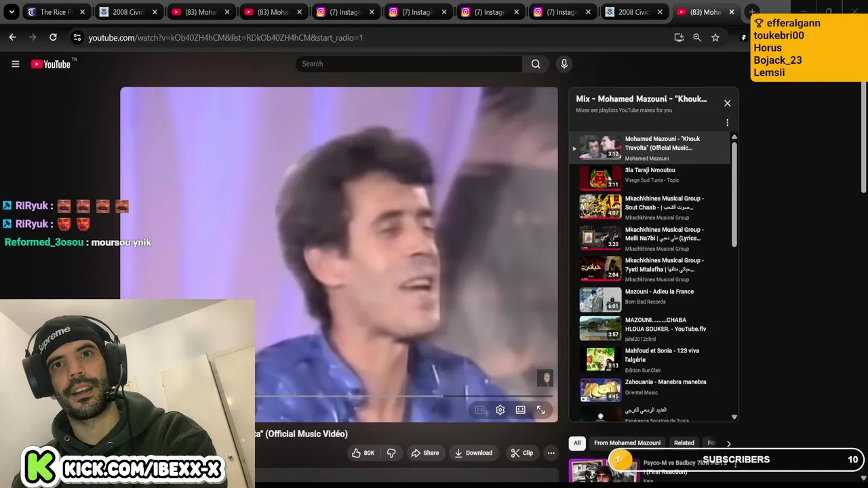Bookmark this page with the star icon
The image size is (868, 488).
pos(715,37)
